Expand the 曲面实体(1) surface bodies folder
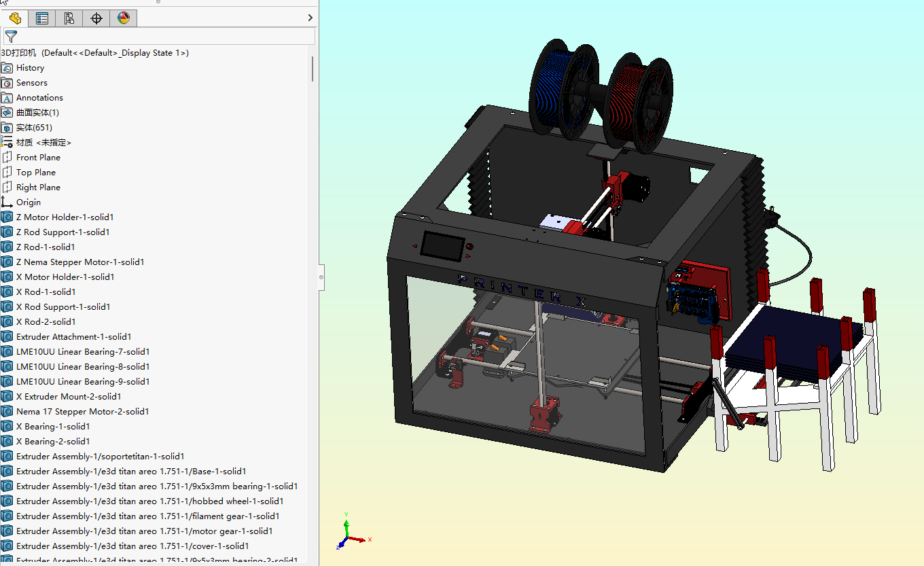This screenshot has width=924, height=566. (37, 113)
